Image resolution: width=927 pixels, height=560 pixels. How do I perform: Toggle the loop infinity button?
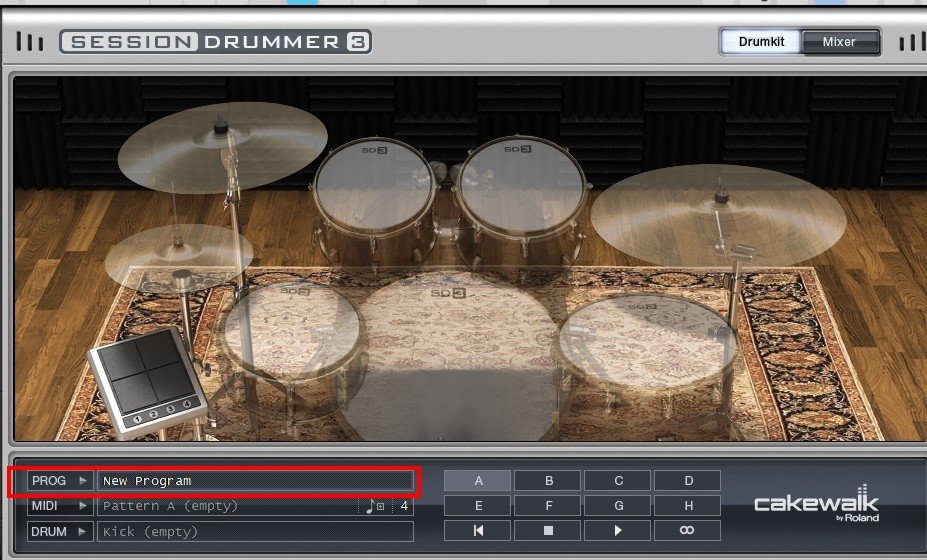[x=688, y=530]
